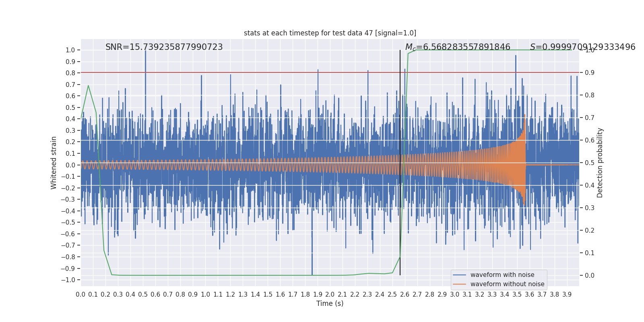Click the 0.7 tick on the Detection probability axis

click(590, 118)
